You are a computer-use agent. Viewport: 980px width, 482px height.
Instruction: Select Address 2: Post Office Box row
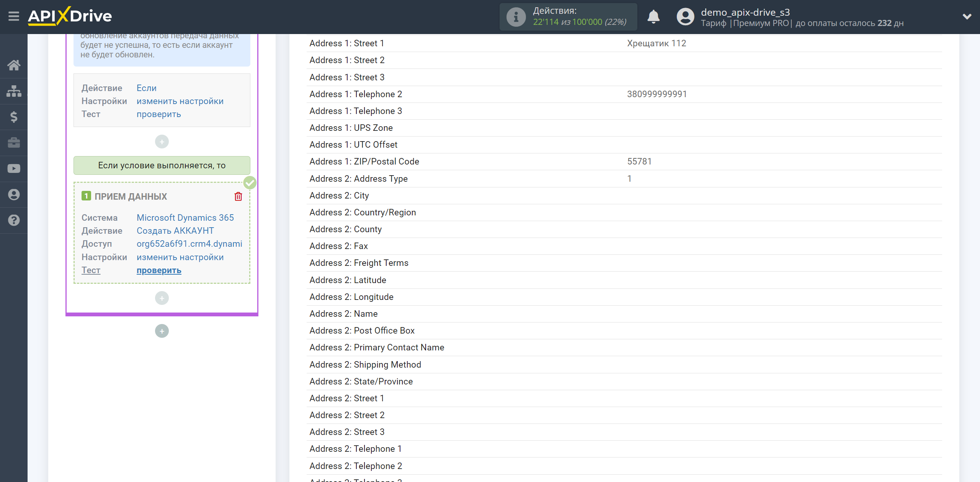[624, 331]
